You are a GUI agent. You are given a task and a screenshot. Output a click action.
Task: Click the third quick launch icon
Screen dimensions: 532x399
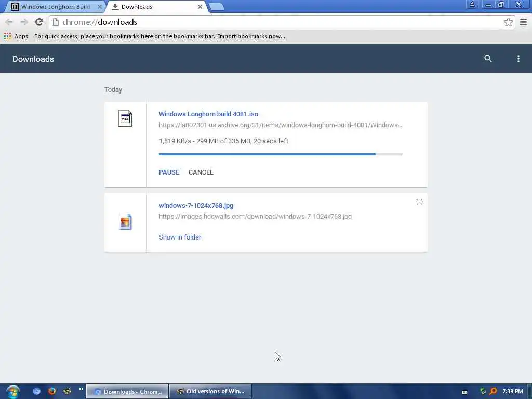pyautogui.click(x=67, y=391)
